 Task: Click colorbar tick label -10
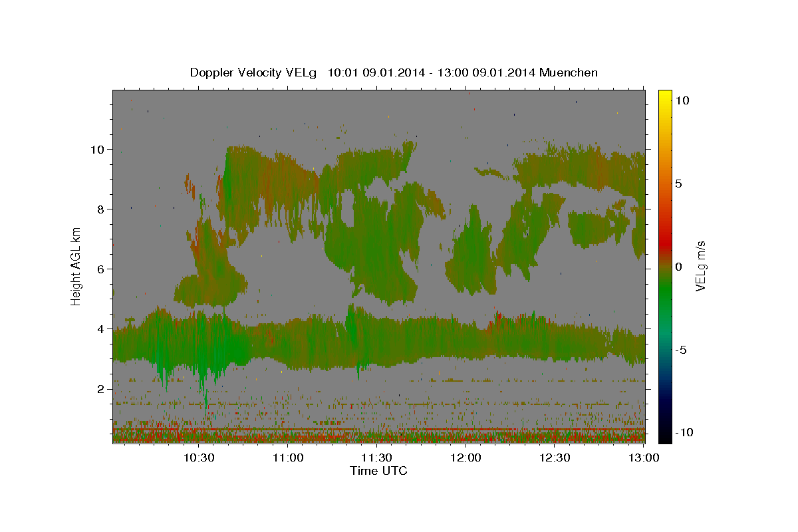pyautogui.click(x=684, y=433)
